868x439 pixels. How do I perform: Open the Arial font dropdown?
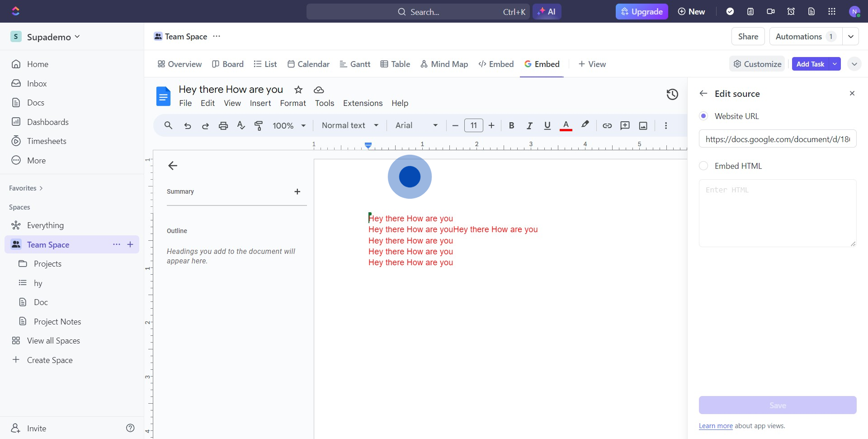click(417, 125)
